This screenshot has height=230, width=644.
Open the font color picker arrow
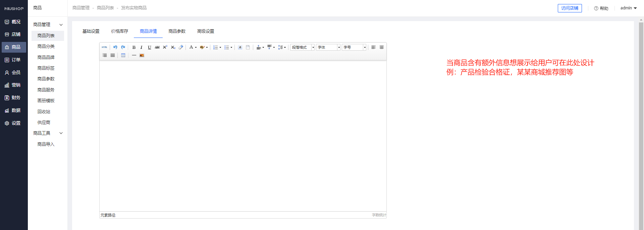(196, 47)
